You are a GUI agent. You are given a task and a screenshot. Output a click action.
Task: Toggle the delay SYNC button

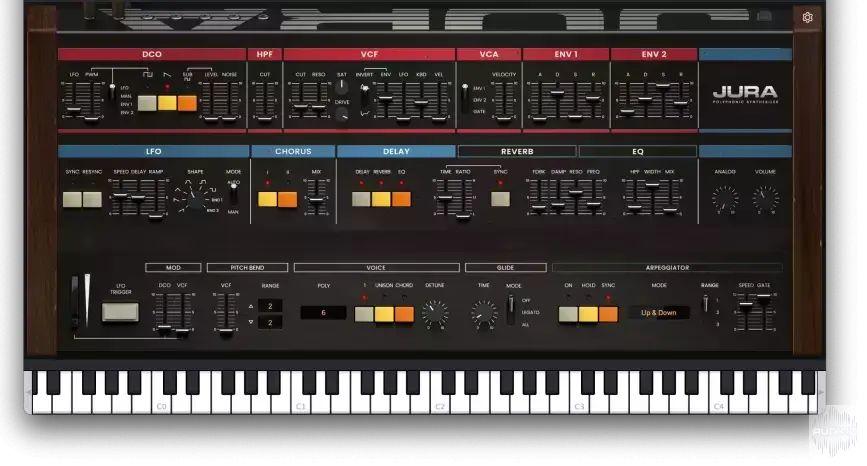point(500,199)
